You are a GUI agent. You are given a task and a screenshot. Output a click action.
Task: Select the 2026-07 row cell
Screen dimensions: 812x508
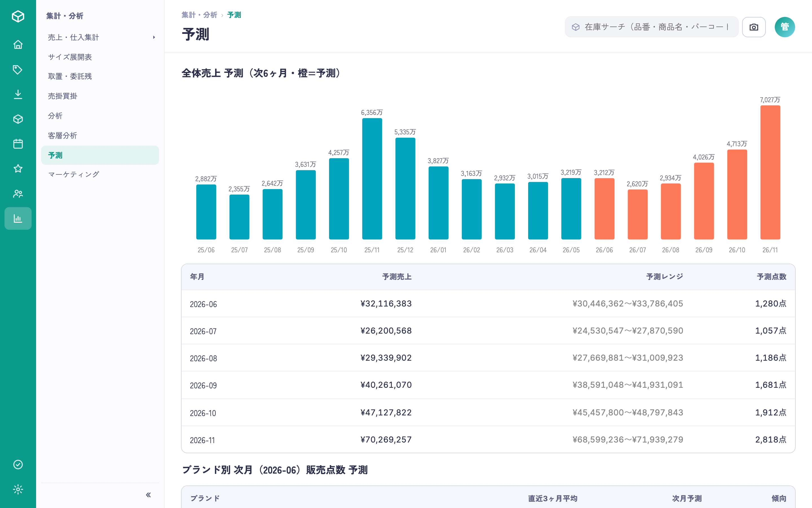pyautogui.click(x=203, y=331)
